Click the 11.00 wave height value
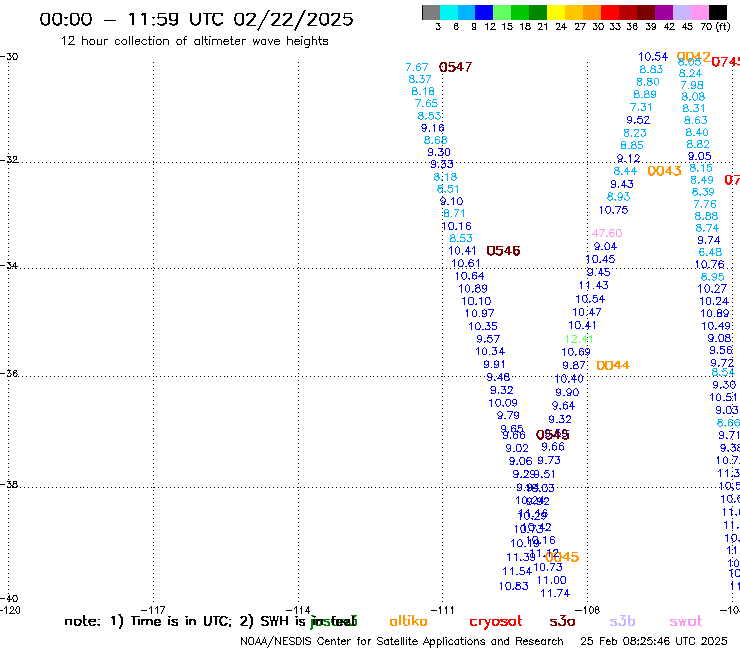 click(x=551, y=580)
